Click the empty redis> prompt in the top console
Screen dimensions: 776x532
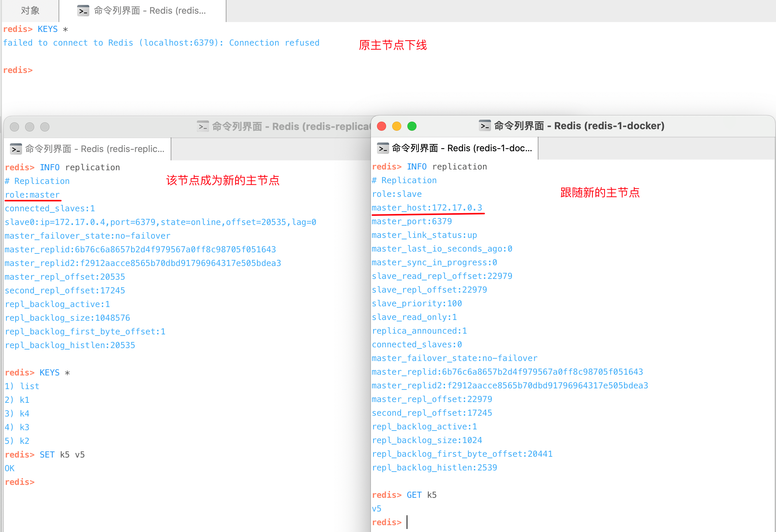18,70
